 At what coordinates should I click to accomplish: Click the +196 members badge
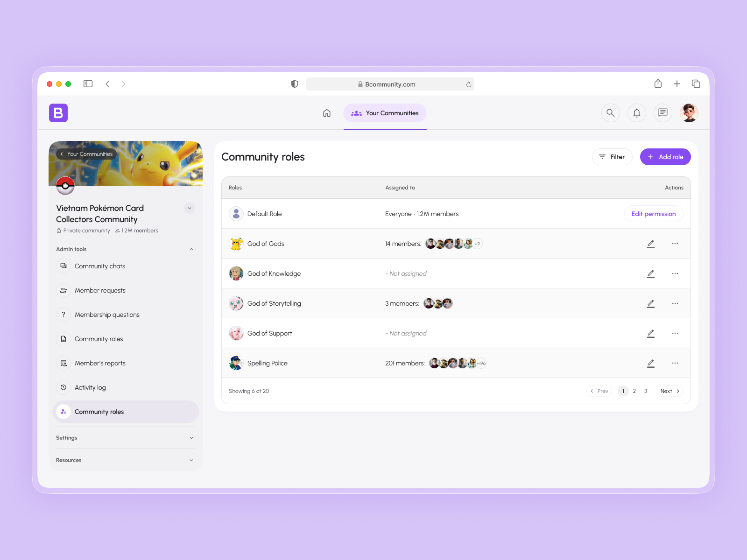[x=481, y=363]
